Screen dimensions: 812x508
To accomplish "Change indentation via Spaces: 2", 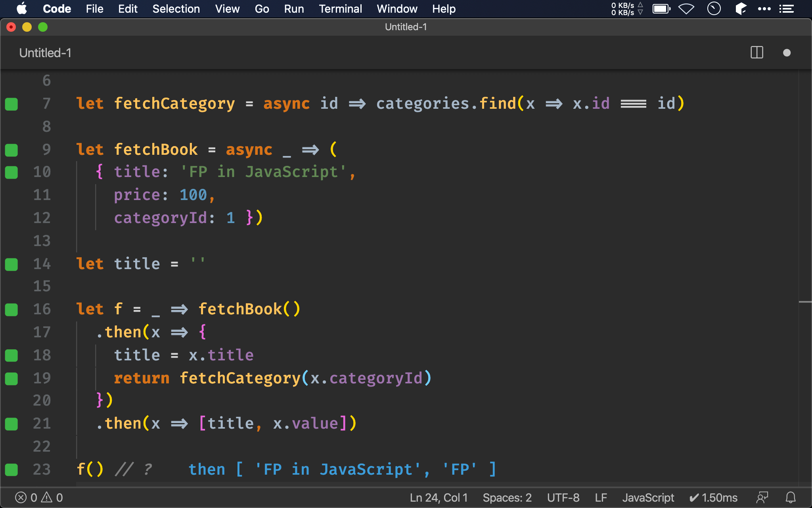I will pos(507,497).
